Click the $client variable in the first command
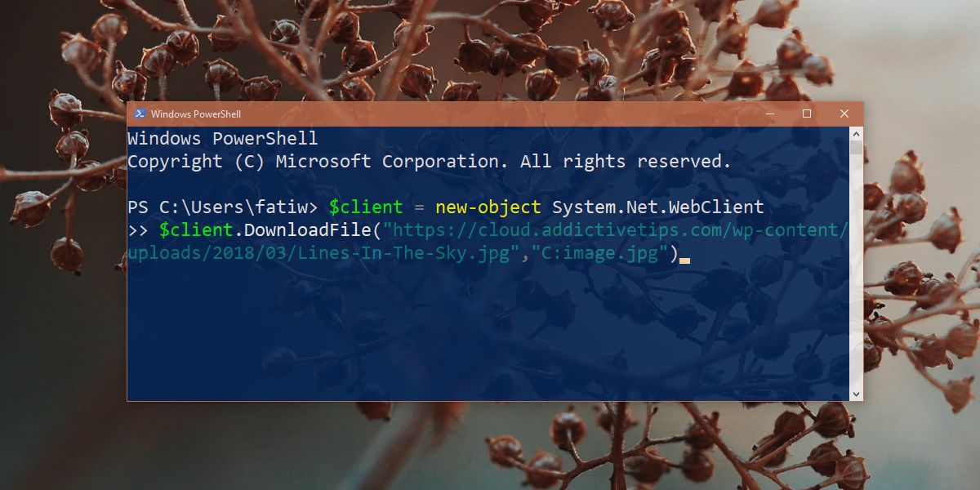Viewport: 980px width, 490px height. point(366,207)
